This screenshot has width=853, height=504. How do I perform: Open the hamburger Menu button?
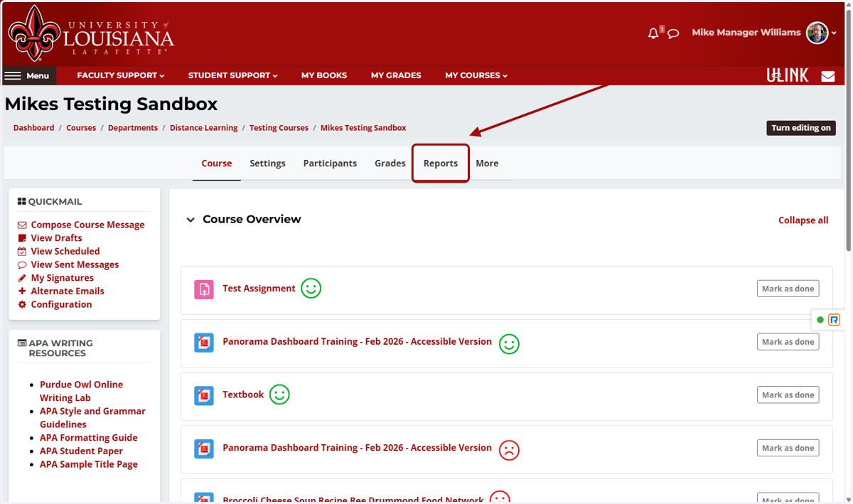[x=27, y=75]
